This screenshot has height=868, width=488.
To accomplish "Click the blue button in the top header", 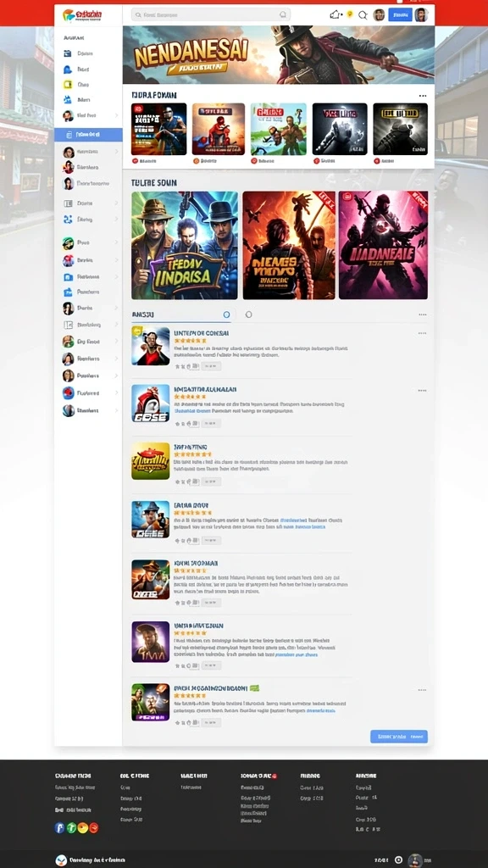I will [x=400, y=15].
